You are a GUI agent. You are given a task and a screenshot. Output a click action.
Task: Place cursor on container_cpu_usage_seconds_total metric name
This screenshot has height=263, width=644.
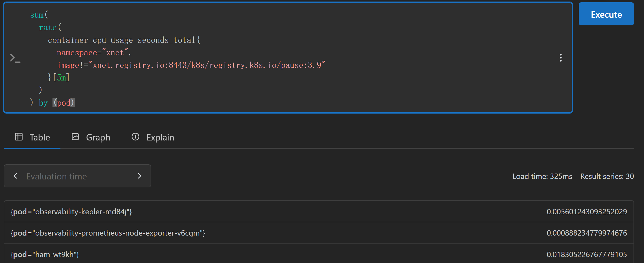(122, 40)
